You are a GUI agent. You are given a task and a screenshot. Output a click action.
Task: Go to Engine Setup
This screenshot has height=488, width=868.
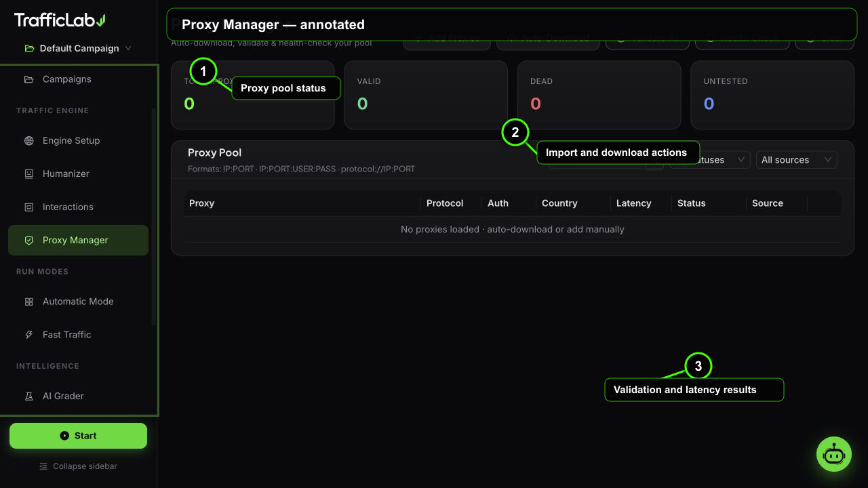point(78,141)
